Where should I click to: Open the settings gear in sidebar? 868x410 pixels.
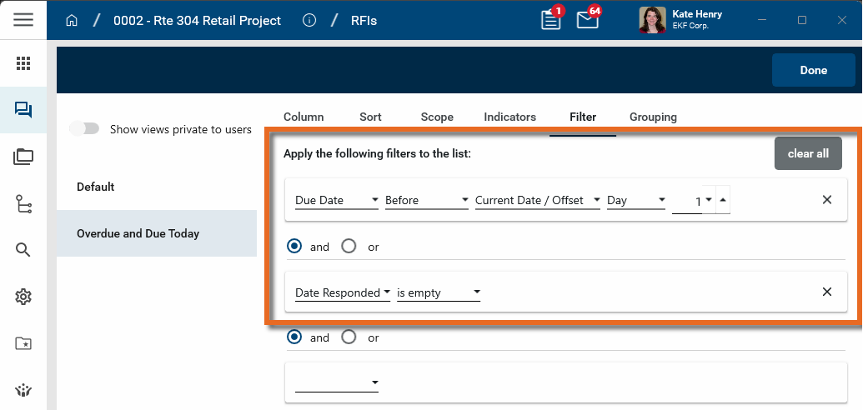click(x=23, y=297)
